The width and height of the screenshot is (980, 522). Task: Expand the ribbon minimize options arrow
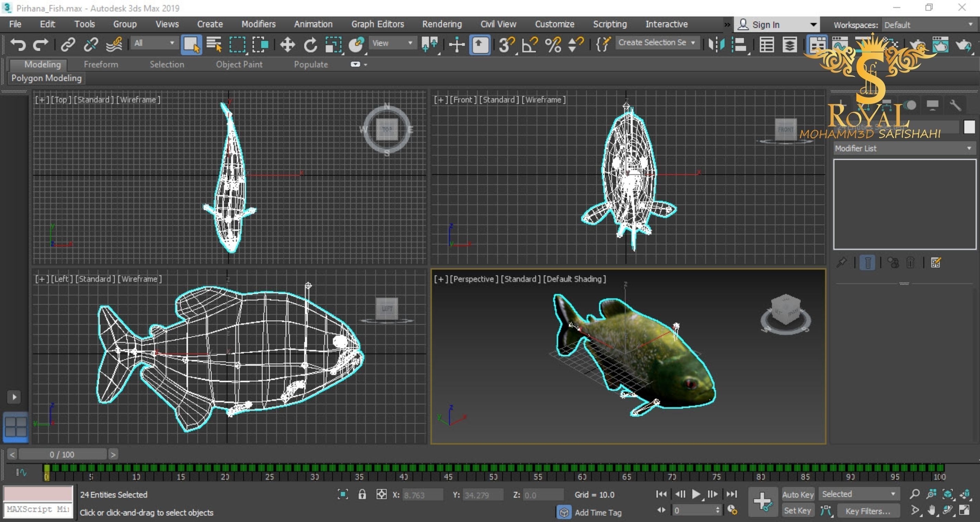click(365, 65)
